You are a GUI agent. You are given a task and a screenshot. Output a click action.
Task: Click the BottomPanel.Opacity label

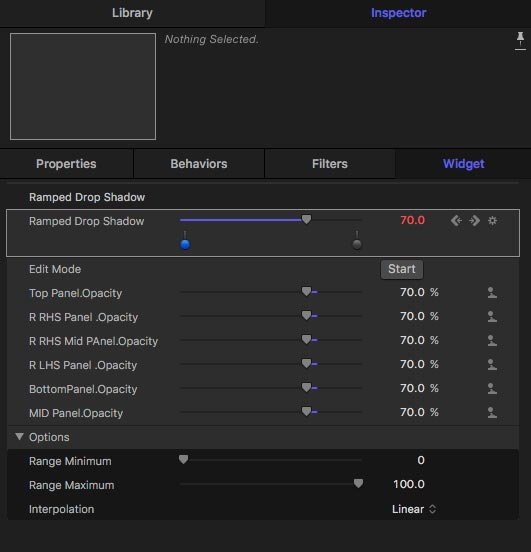coord(83,389)
